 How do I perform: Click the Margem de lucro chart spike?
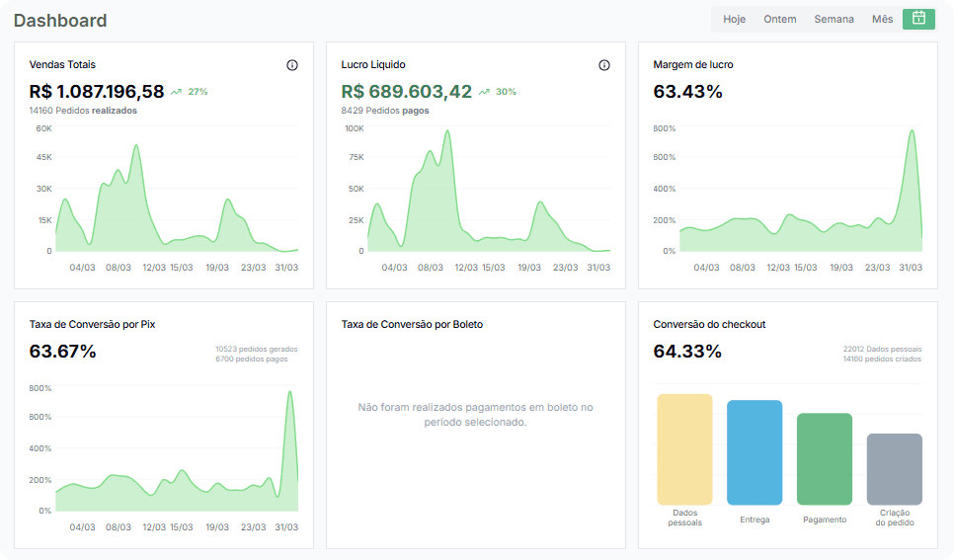pyautogui.click(x=912, y=131)
